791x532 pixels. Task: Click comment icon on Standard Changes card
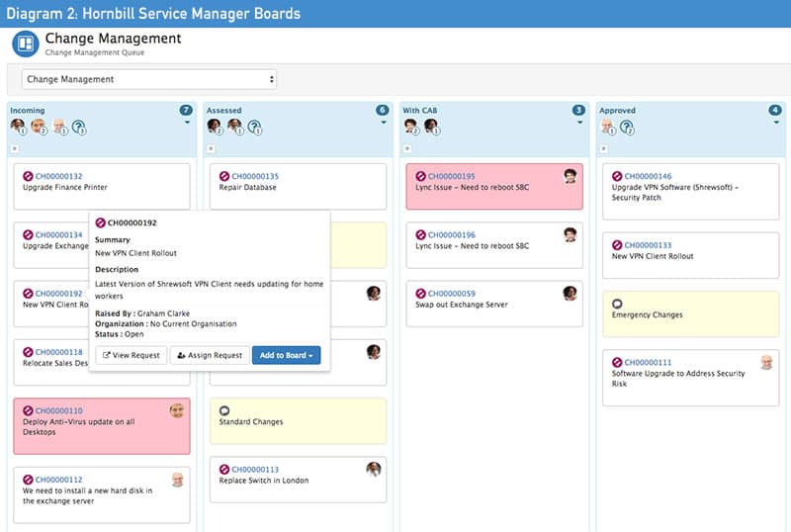pos(224,410)
